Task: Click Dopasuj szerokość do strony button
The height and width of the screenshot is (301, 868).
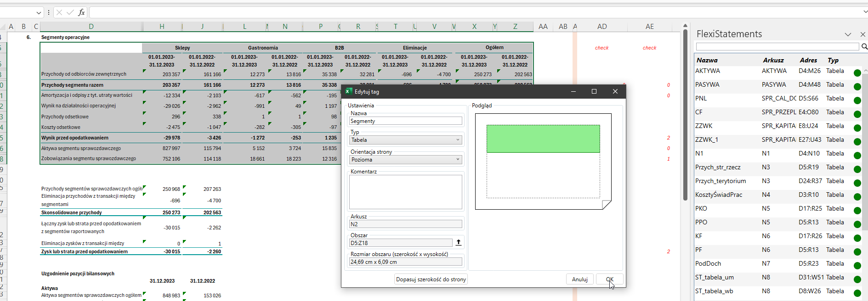Action: pos(431,279)
